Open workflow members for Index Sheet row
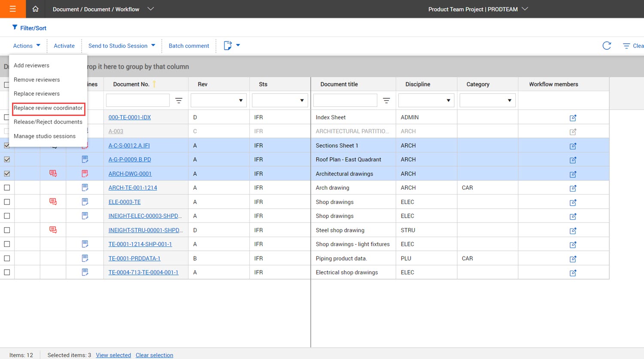The image size is (644, 359). click(x=573, y=118)
